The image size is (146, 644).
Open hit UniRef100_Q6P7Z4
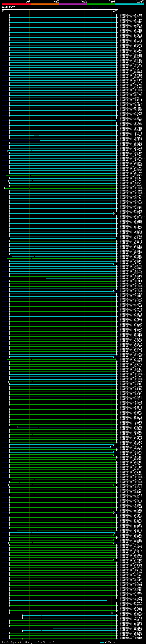point(131,148)
